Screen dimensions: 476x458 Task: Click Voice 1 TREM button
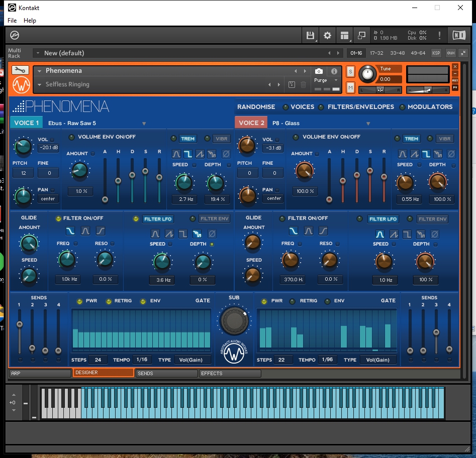[187, 139]
